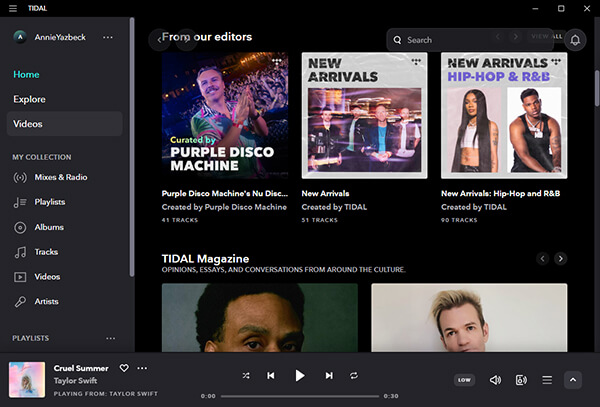Viewport: 600px width, 407px height.
Task: Open Explore in sidebar
Action: pyautogui.click(x=29, y=99)
